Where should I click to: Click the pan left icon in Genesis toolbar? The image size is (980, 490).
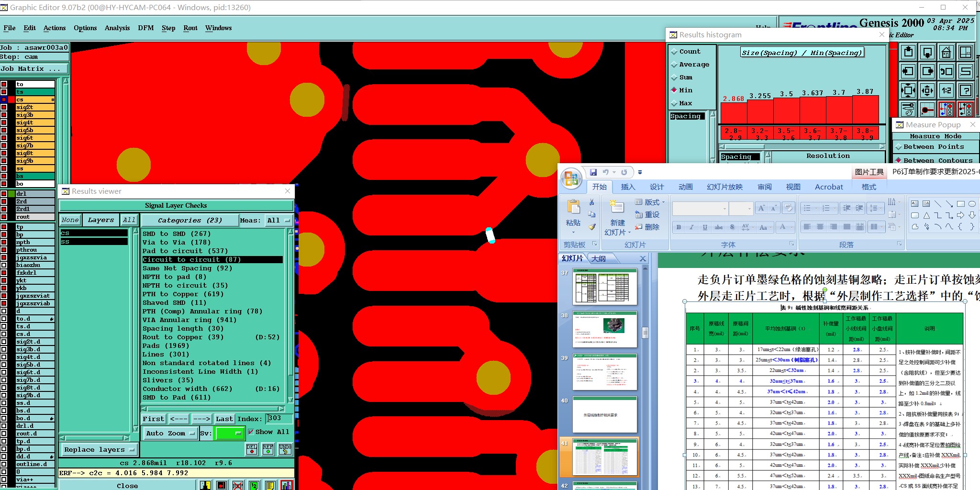point(908,71)
